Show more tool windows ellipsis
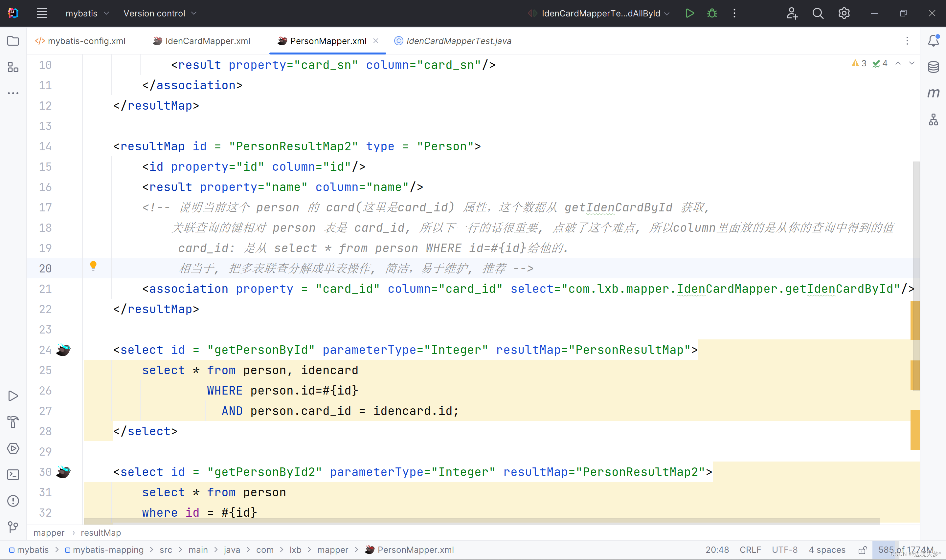The height and width of the screenshot is (560, 946). pos(13,93)
